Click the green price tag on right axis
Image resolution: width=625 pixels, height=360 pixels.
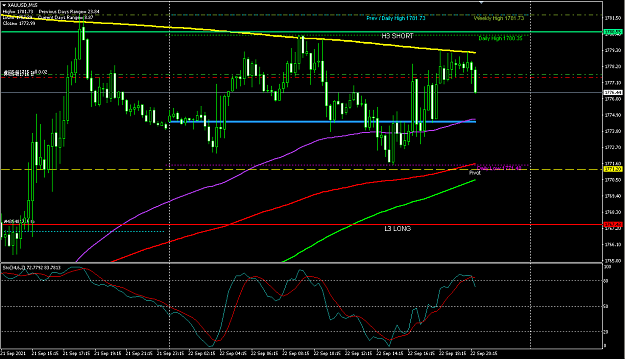pos(613,32)
